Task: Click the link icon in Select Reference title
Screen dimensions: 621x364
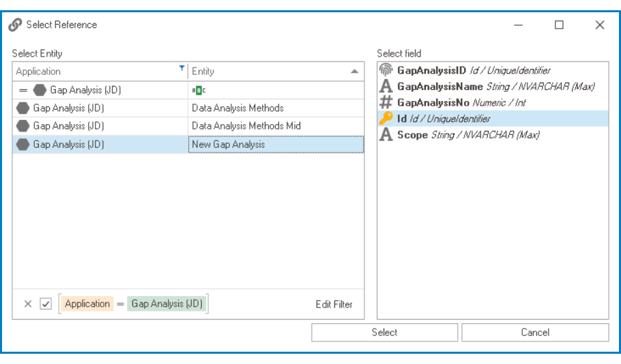Action: [15, 25]
